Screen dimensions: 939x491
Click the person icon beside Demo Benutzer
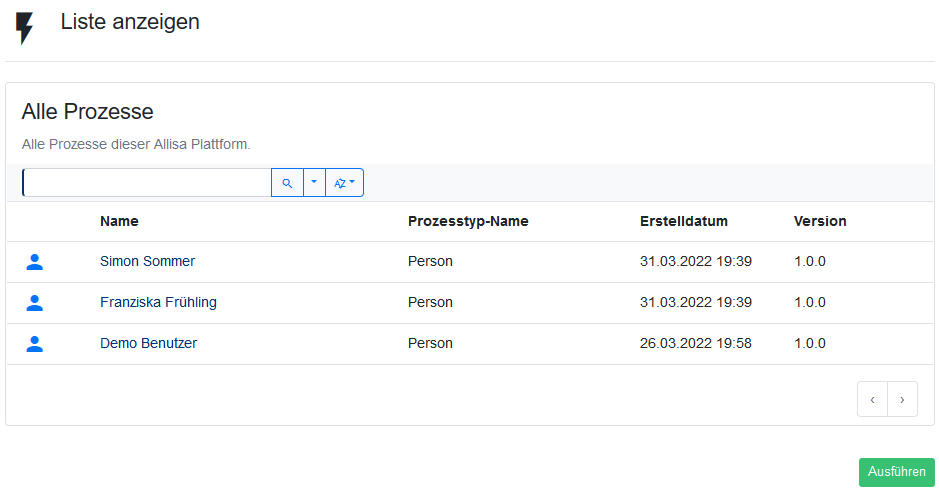click(x=35, y=344)
